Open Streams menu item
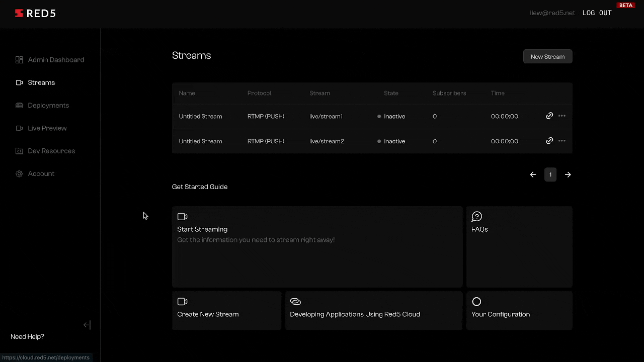Screen dimensions: 644x362 click(35, 82)
